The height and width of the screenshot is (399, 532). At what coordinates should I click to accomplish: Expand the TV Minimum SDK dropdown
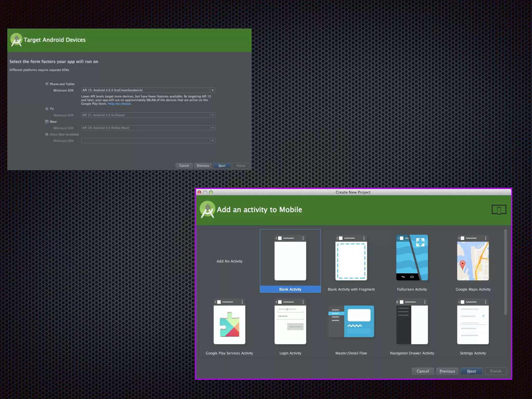pos(212,115)
